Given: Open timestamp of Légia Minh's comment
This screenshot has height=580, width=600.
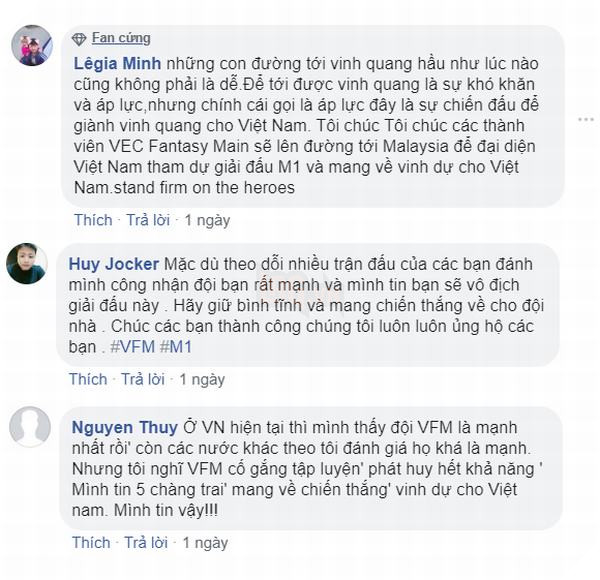Looking at the screenshot, I should coord(206,218).
